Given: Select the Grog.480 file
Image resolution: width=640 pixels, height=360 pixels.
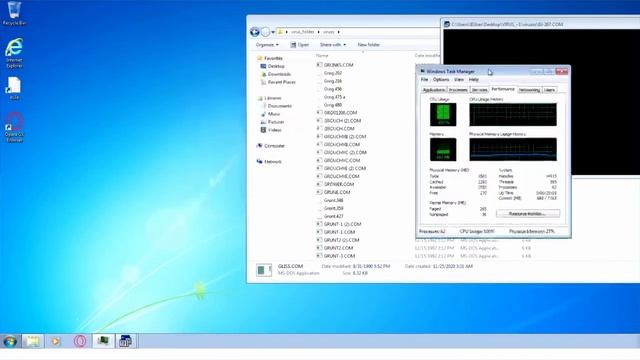Looking at the screenshot, I should (x=333, y=105).
